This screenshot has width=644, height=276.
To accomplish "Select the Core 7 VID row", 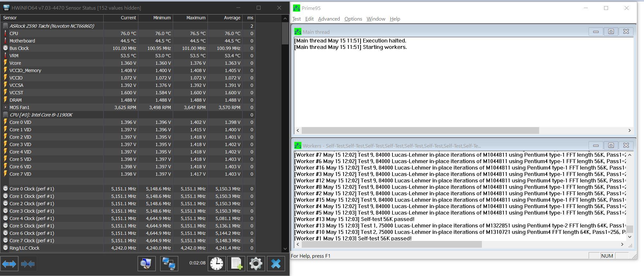I will click(128, 174).
